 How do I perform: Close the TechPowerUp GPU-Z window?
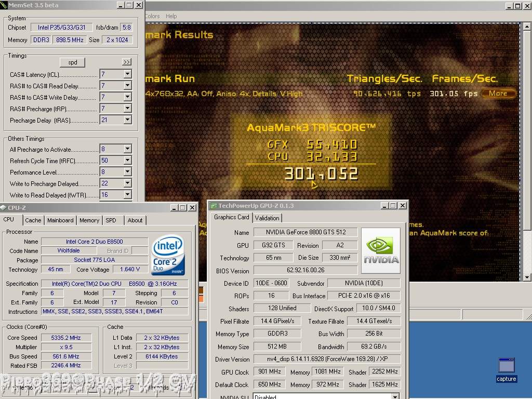point(403,206)
